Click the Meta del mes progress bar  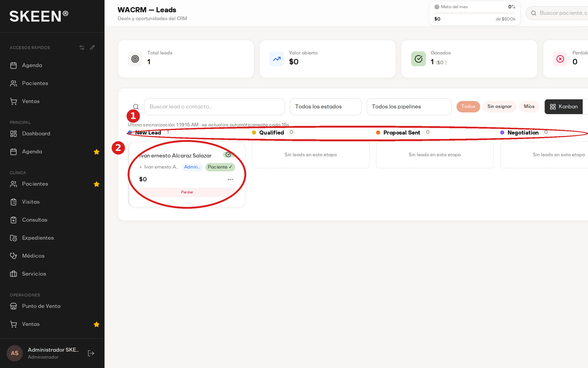tap(475, 13)
